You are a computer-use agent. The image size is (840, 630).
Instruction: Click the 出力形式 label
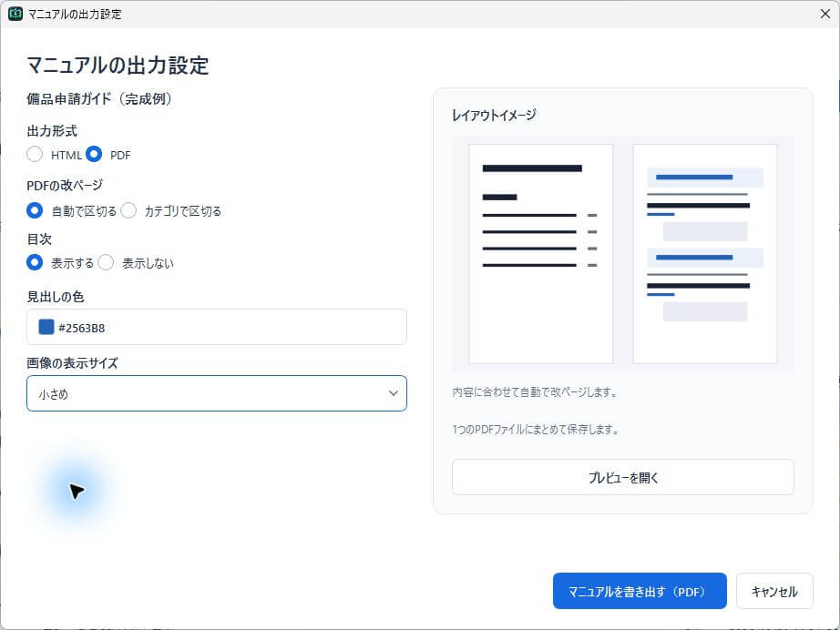(52, 131)
